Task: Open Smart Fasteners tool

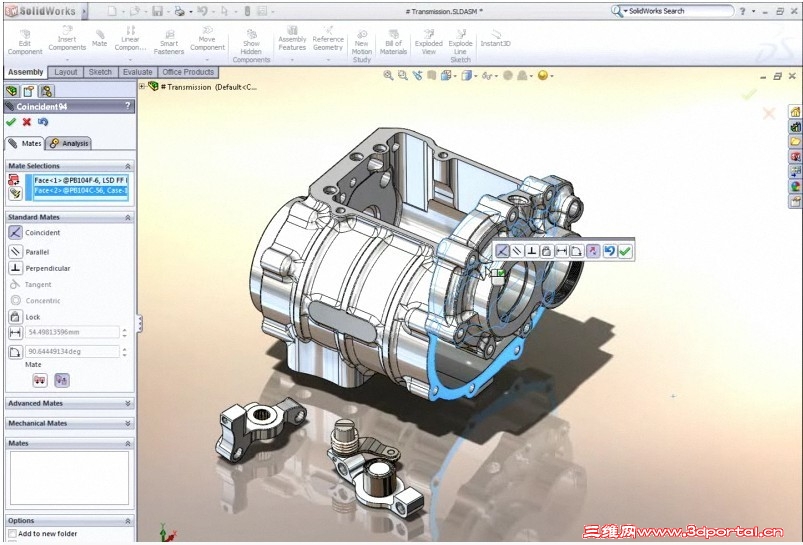Action: (168, 43)
